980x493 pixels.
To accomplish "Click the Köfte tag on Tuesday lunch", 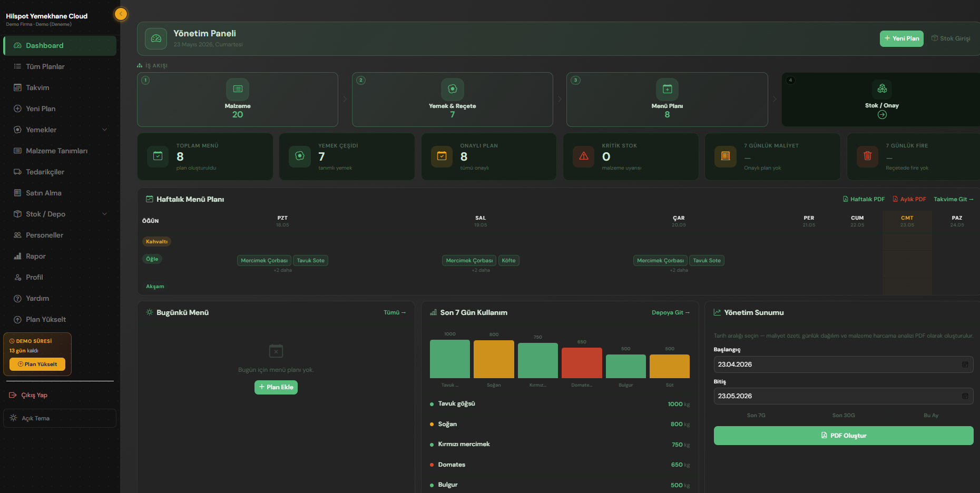I will [x=508, y=260].
